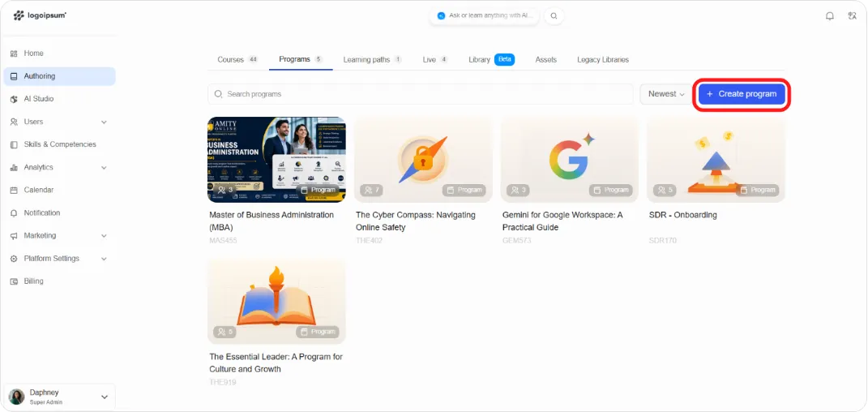Click learner count badge on Cyber Compass card
This screenshot has height=412, width=868.
click(x=373, y=190)
